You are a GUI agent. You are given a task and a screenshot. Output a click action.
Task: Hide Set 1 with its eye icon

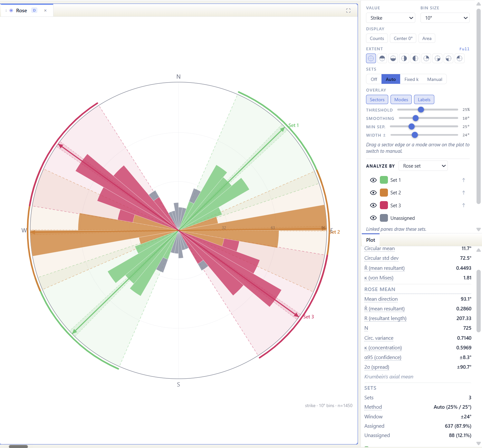[373, 180]
